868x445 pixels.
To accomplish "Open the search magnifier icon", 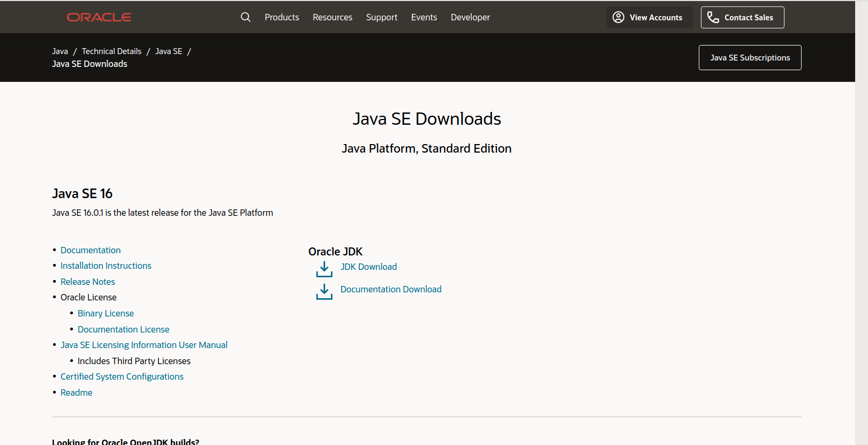I will click(246, 17).
